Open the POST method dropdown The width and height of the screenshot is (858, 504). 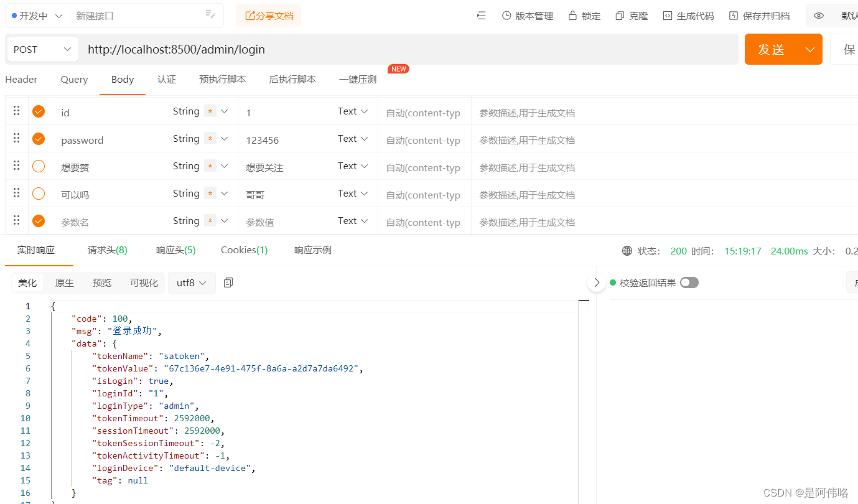pyautogui.click(x=42, y=49)
